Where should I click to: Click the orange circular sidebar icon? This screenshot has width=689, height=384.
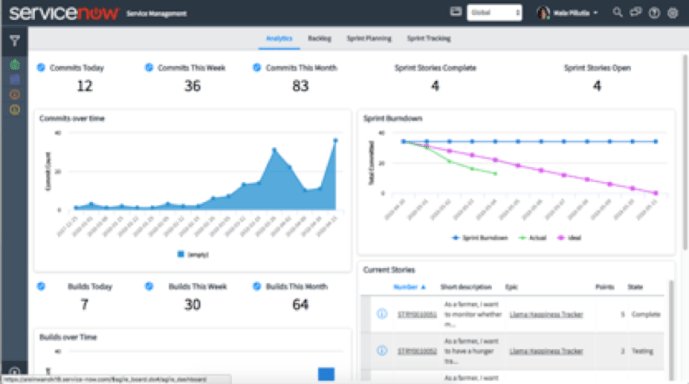point(15,94)
